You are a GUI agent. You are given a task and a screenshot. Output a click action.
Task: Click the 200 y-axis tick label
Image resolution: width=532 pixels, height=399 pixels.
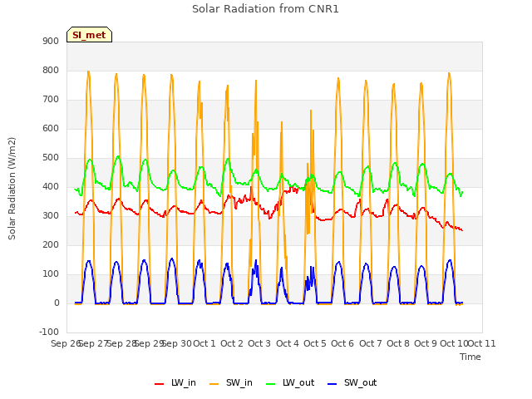[x=51, y=245]
